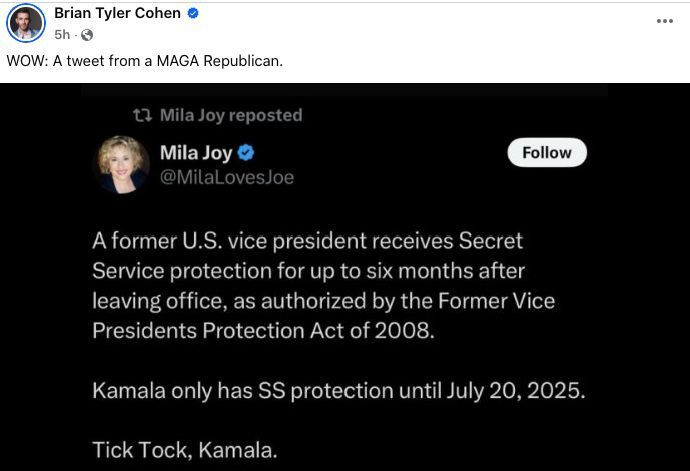Open Brian Tyler Cohen's profile picture
Screen dimensions: 690x471
26,22
